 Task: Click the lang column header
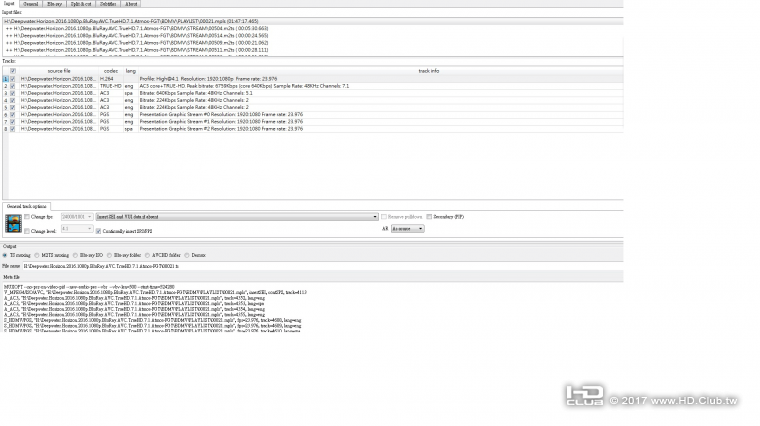(130, 71)
